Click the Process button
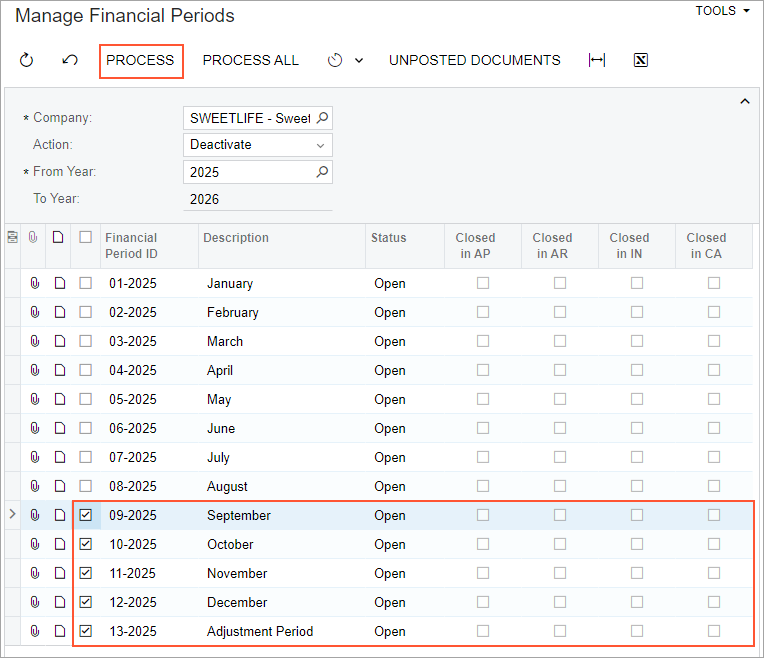 coord(140,60)
